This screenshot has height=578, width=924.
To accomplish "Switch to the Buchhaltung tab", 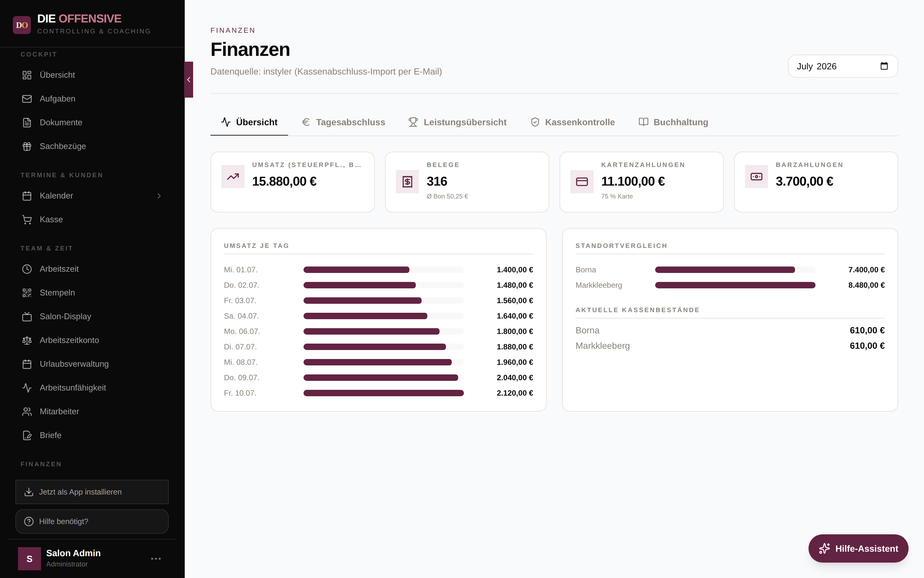I will (673, 122).
